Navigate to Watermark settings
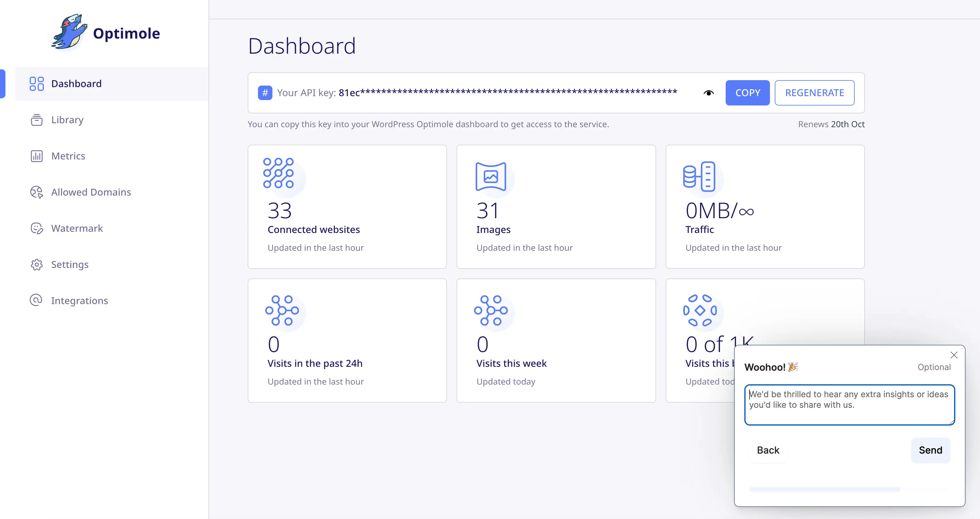Viewport: 980px width, 519px height. click(x=77, y=228)
